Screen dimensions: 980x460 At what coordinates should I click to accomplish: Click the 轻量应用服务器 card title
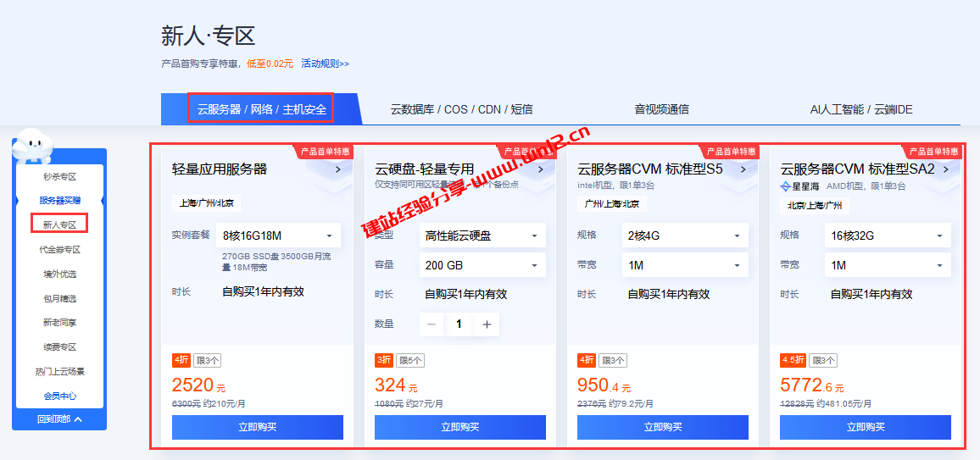pyautogui.click(x=220, y=169)
